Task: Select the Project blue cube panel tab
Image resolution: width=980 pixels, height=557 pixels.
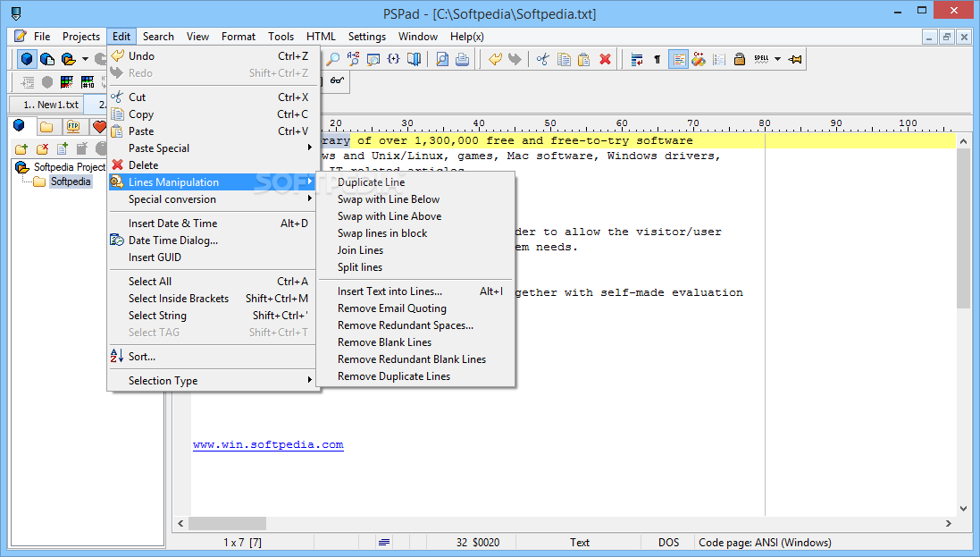Action: point(20,126)
